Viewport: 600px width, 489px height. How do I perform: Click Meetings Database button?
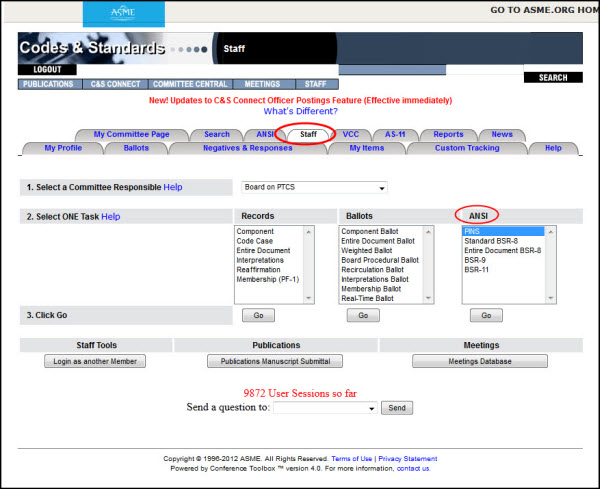480,361
